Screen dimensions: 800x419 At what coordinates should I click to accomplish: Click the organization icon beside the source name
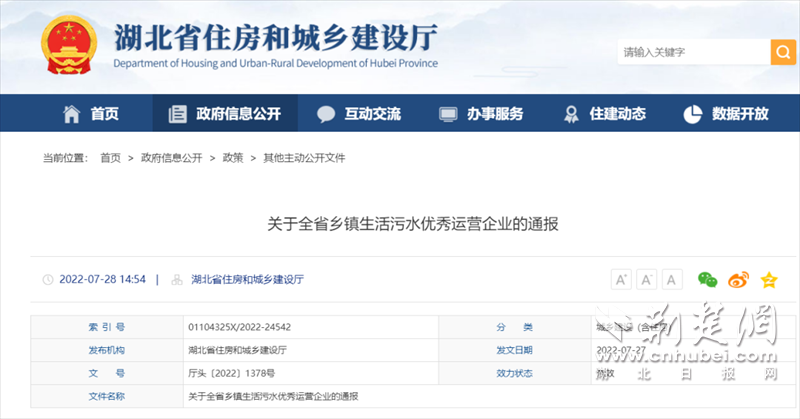(177, 280)
